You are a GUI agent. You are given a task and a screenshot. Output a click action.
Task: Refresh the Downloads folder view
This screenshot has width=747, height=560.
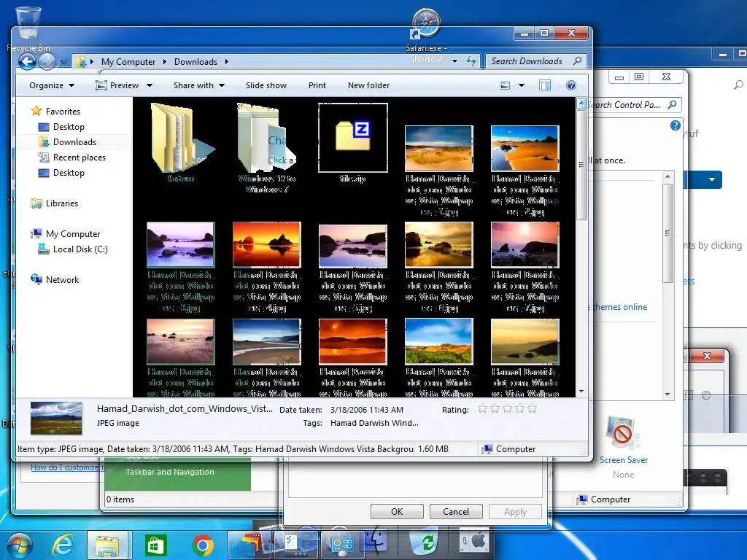coord(471,61)
